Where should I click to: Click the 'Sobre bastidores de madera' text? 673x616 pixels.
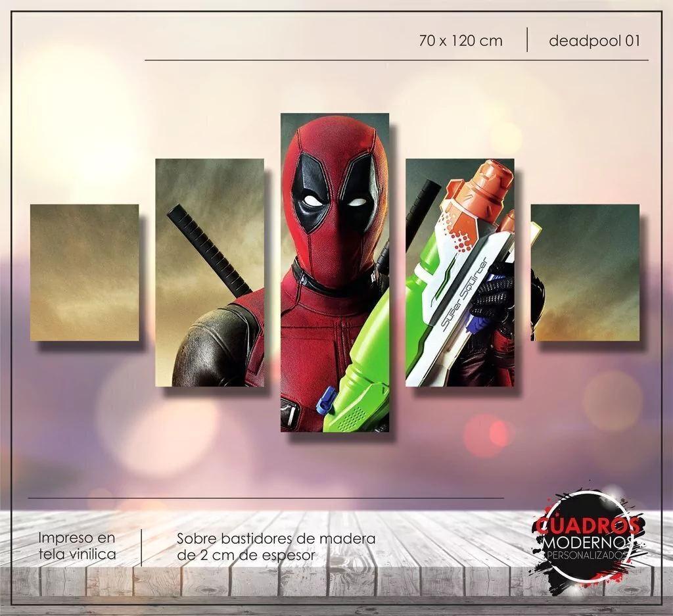click(x=276, y=538)
